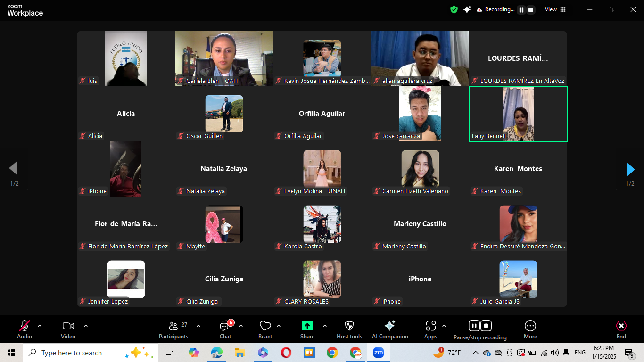Open the View layout menu
644x362 pixels.
pos(555,9)
